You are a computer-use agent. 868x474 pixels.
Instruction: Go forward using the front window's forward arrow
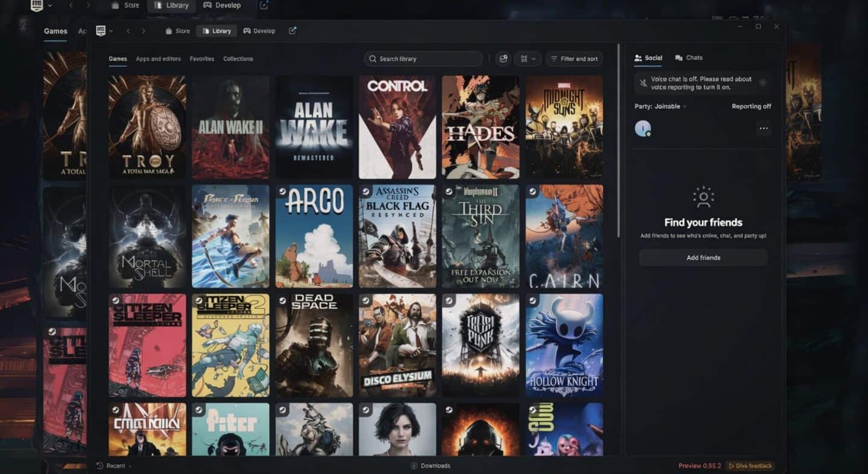pyautogui.click(x=143, y=31)
